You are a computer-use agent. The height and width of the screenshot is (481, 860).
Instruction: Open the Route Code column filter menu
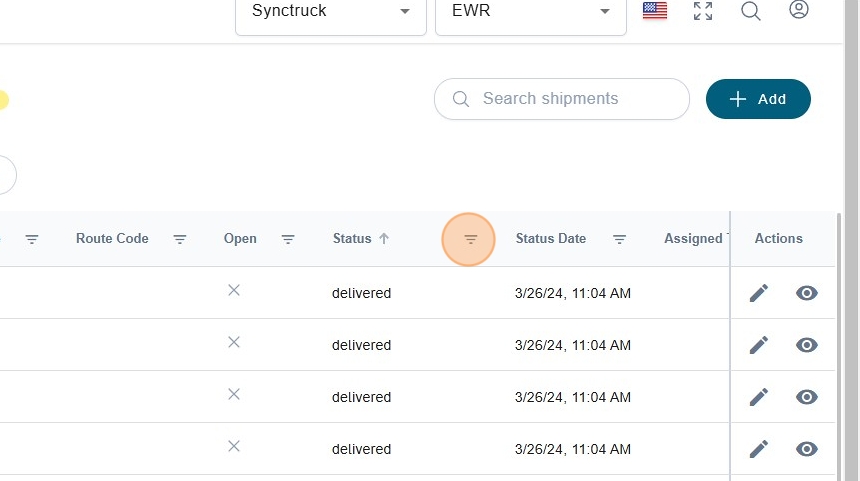tap(180, 239)
